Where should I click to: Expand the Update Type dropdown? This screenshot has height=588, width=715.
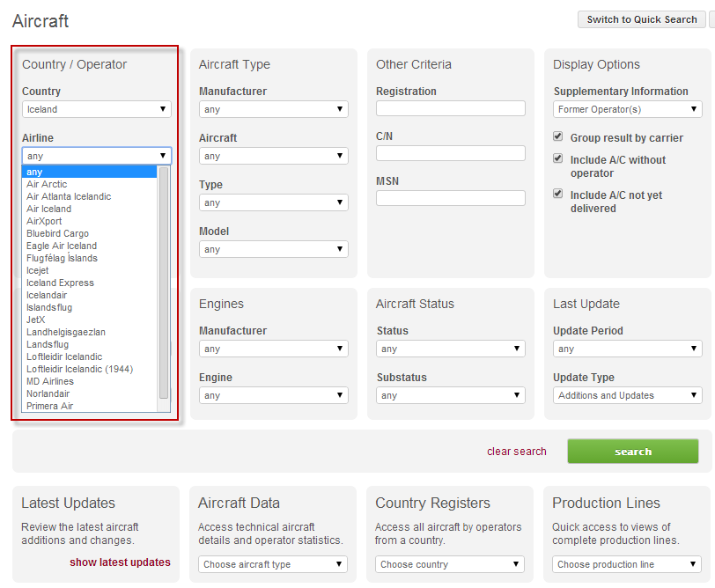point(628,395)
